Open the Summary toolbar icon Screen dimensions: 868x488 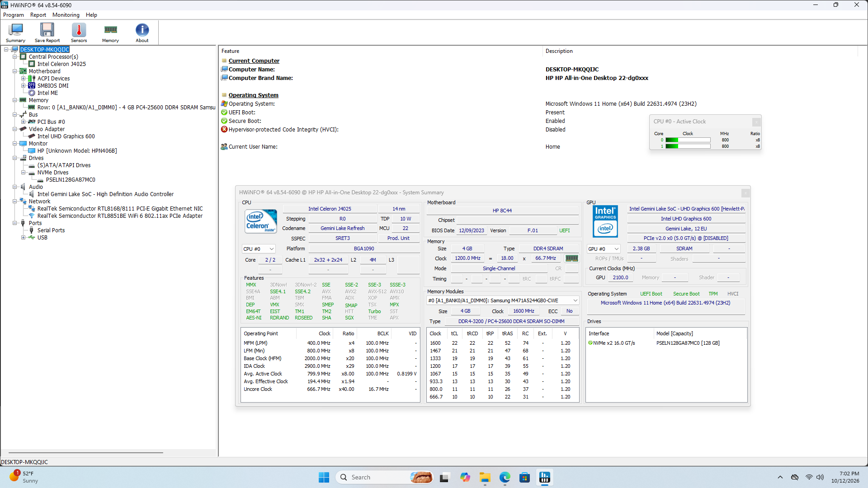coord(15,33)
